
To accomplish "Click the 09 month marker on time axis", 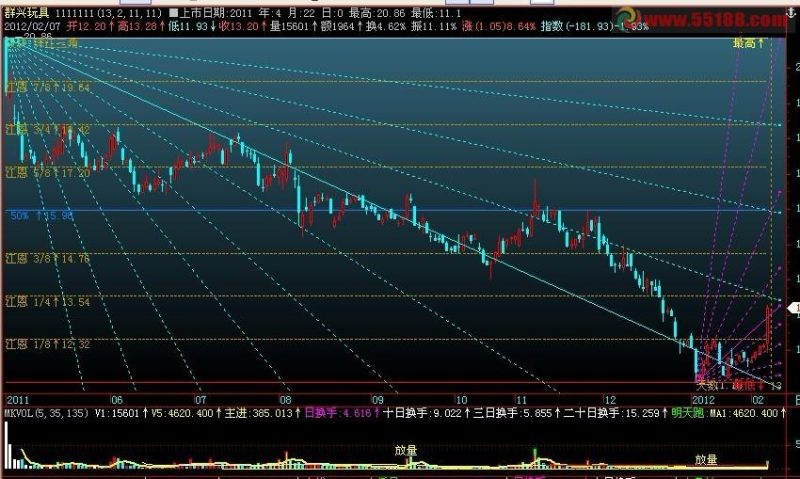I will pos(377,400).
